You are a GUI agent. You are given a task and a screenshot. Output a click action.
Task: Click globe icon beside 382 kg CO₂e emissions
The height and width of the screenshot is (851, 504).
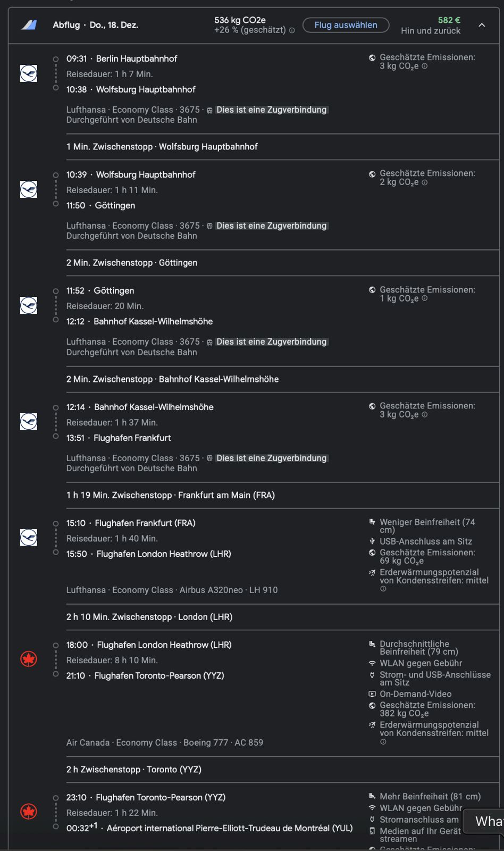tap(372, 705)
